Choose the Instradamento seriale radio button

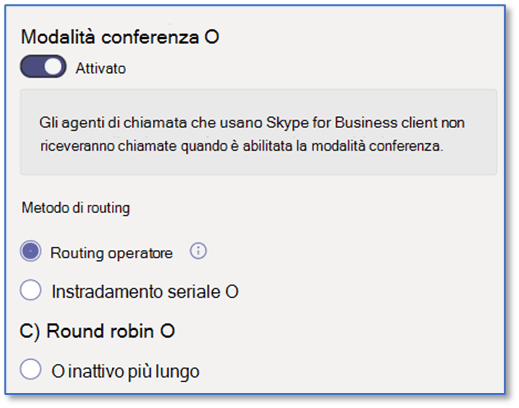[30, 290]
